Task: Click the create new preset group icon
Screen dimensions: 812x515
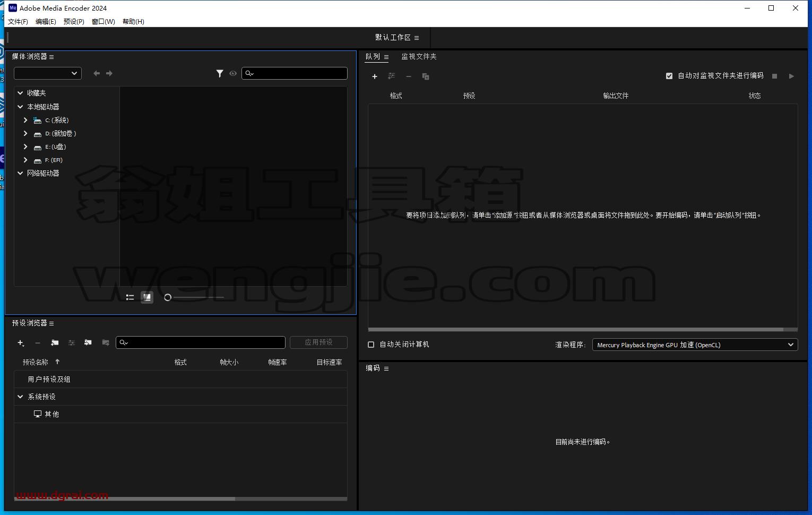Action: [55, 343]
